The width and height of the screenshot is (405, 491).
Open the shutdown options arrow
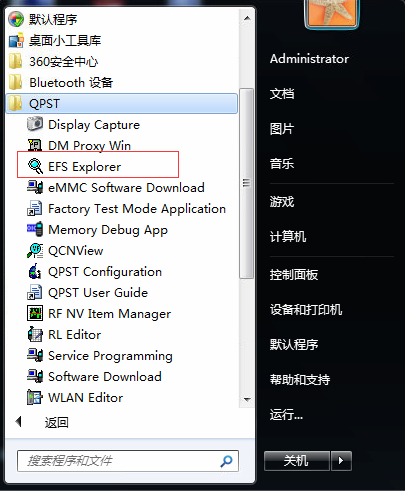tap(341, 461)
